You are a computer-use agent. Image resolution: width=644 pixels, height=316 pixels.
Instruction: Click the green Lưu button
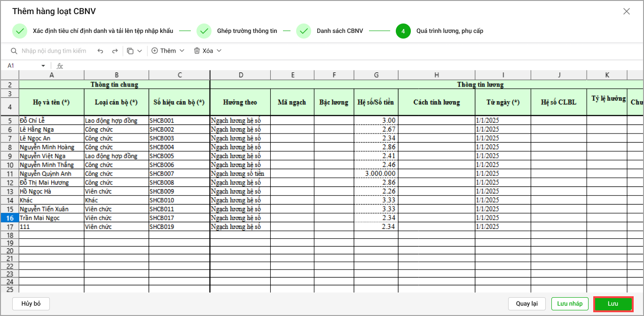click(x=613, y=304)
